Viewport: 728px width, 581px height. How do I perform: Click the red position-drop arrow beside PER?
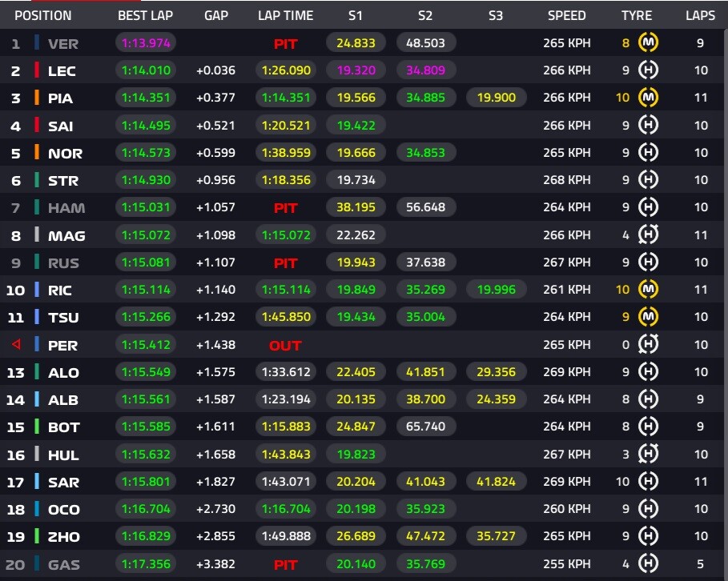click(x=16, y=344)
